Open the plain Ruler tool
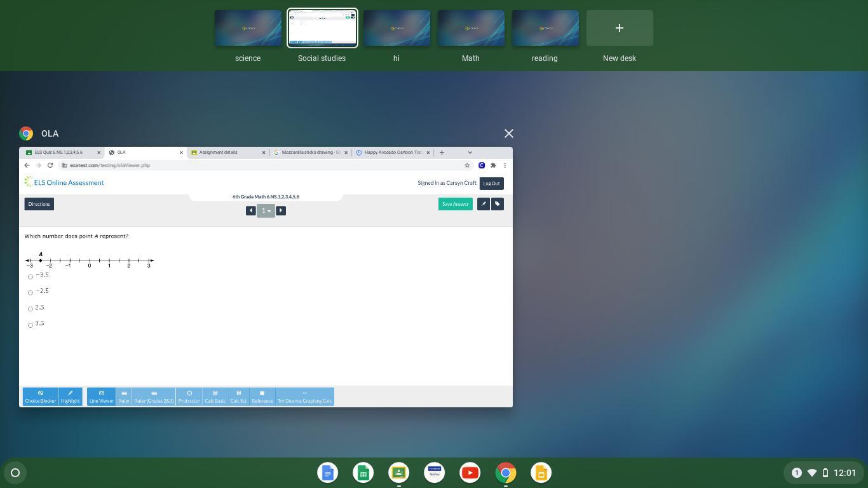Viewport: 868px width, 488px height. (124, 396)
